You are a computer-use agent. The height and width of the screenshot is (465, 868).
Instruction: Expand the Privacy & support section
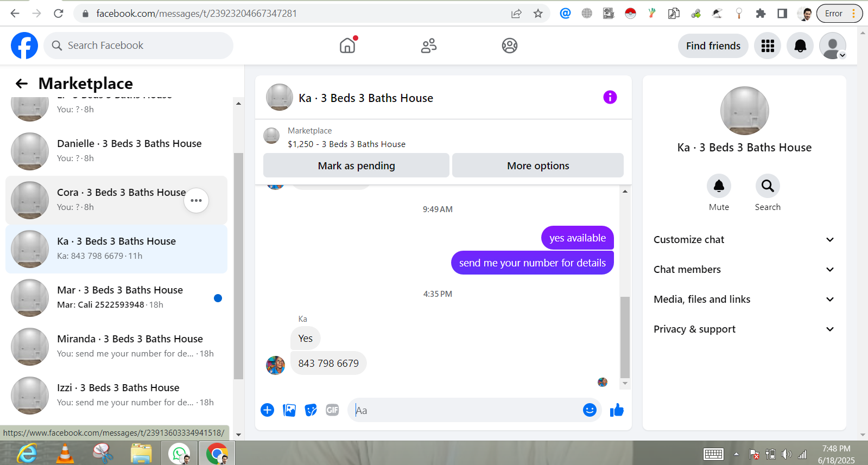click(744, 329)
